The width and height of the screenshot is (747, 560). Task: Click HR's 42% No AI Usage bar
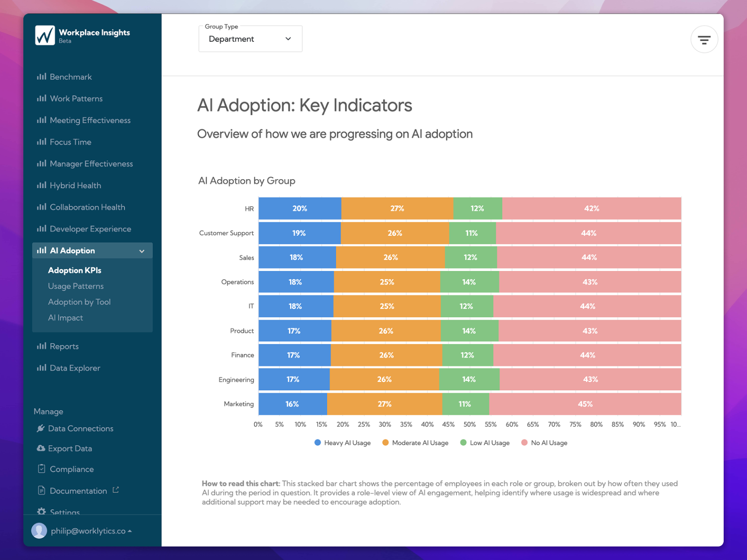tap(591, 209)
